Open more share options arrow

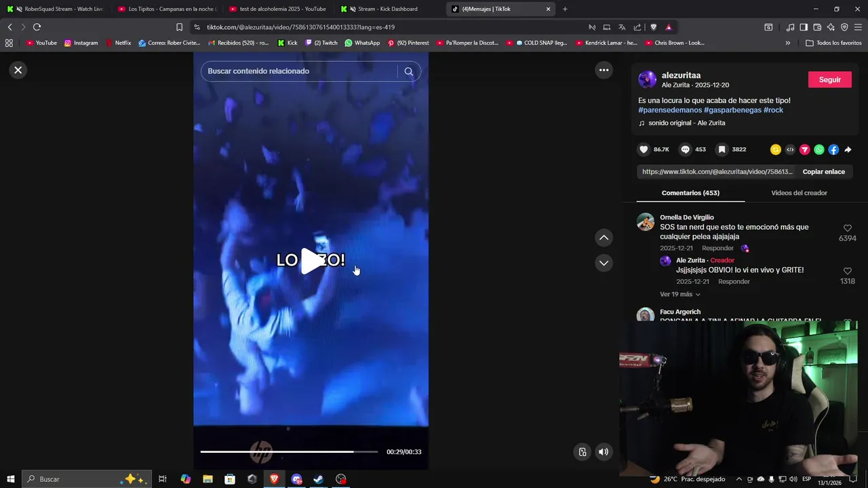click(848, 149)
